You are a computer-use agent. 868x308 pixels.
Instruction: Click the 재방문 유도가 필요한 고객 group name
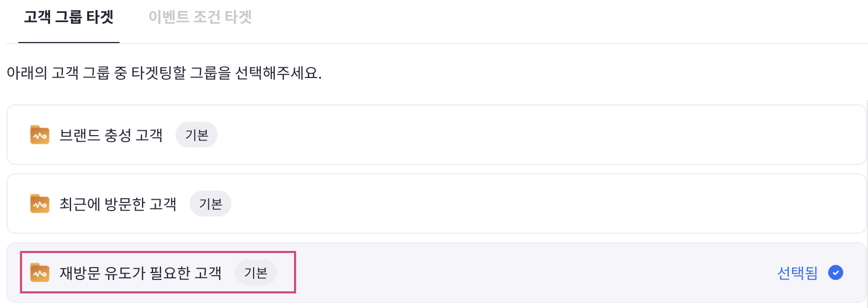pyautogui.click(x=141, y=273)
